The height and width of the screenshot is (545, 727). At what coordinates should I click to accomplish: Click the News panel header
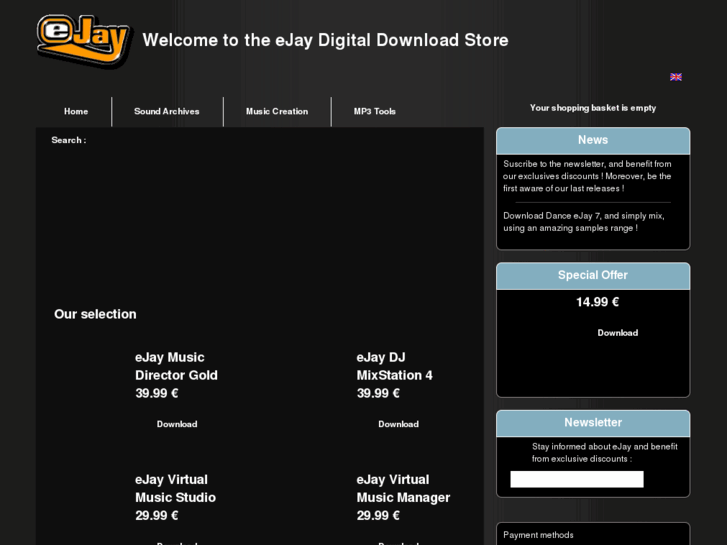(593, 141)
